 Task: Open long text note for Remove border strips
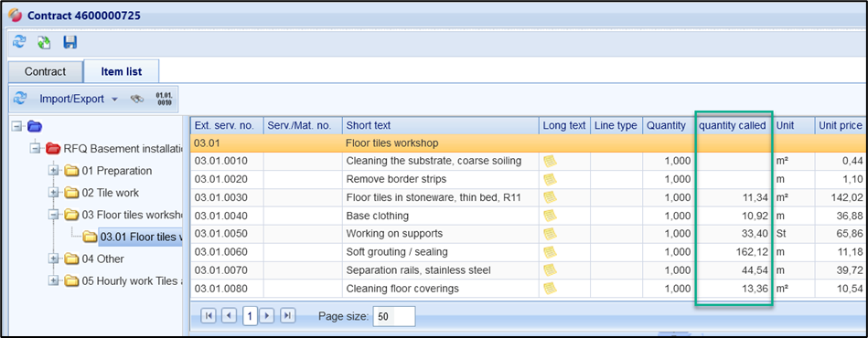[551, 179]
